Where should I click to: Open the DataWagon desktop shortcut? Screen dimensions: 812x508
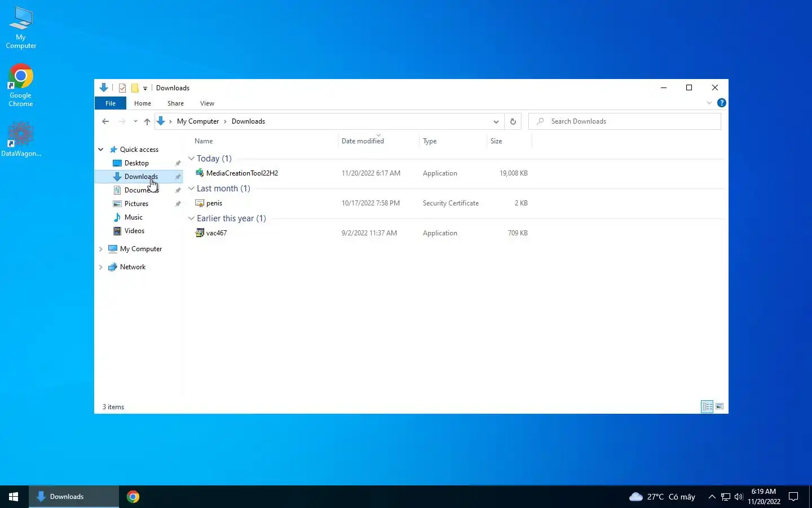pyautogui.click(x=21, y=139)
